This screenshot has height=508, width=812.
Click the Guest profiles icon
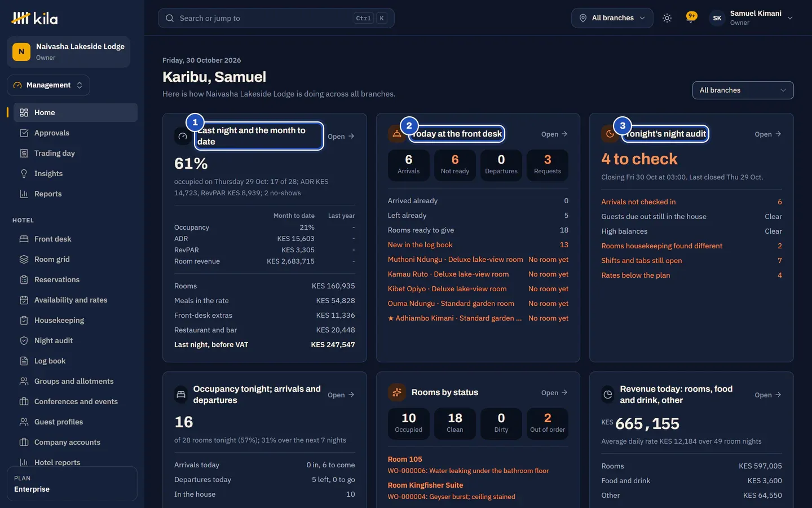(24, 422)
